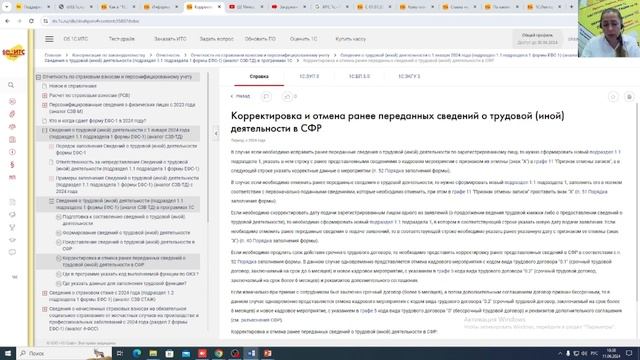Image resolution: width=640 pixels, height=360 pixels.
Task: Open the Общий профиль account button
Action: (x=537, y=39)
